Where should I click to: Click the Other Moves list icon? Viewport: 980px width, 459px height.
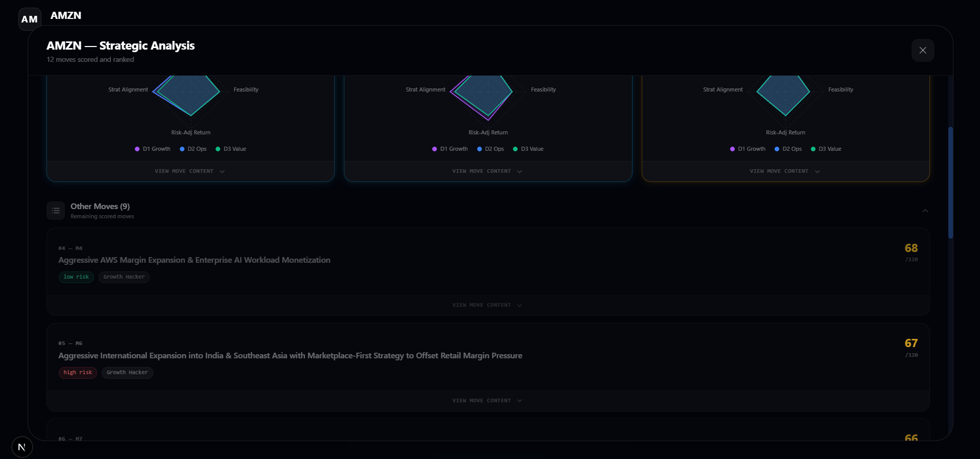(x=56, y=211)
